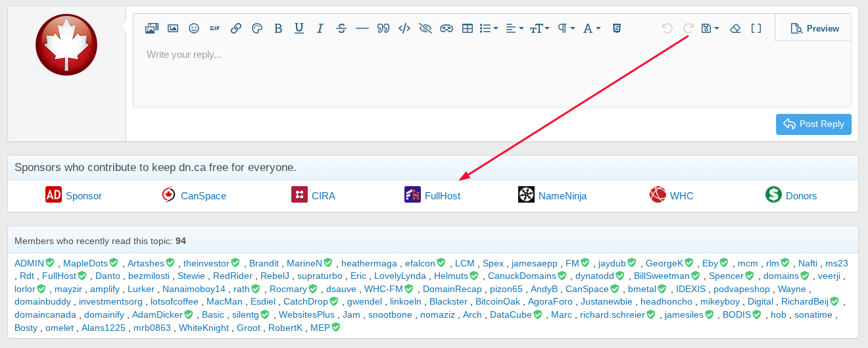Open the smilies emoji picker
The image size is (868, 348).
[194, 28]
